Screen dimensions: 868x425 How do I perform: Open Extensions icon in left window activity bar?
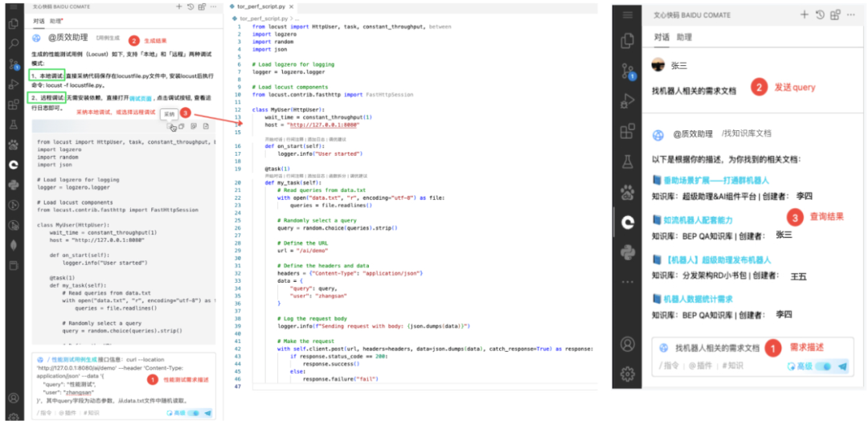coord(14,104)
